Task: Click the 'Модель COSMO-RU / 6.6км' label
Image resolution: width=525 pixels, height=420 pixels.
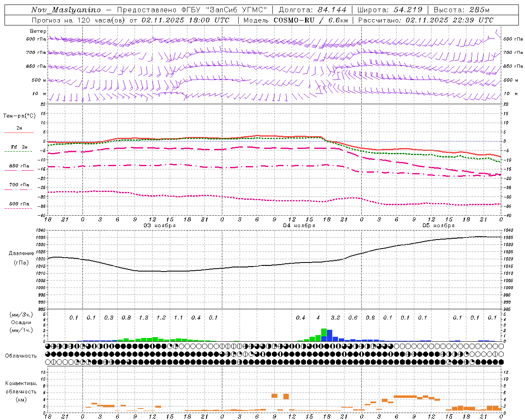Action: click(295, 20)
